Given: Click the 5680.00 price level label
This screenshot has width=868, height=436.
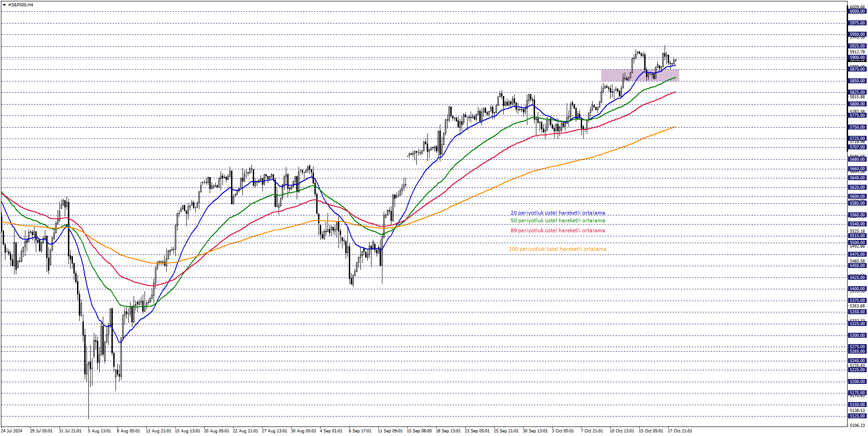Looking at the screenshot, I should [857, 159].
